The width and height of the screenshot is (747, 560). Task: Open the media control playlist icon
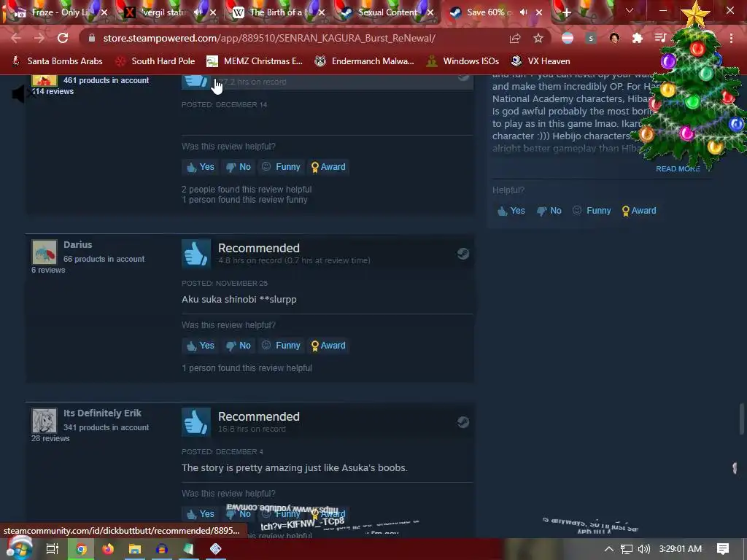pos(660,38)
